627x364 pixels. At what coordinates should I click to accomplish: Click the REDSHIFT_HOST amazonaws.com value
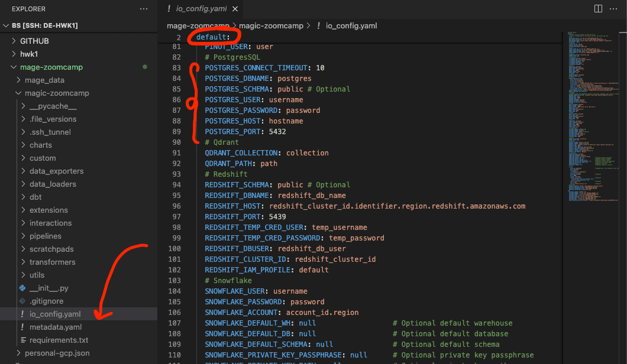tap(397, 206)
